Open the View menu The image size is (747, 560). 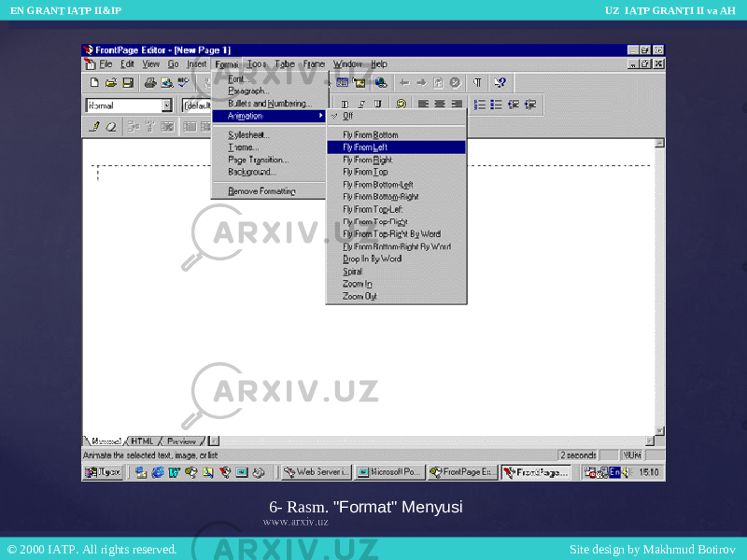[x=150, y=63]
